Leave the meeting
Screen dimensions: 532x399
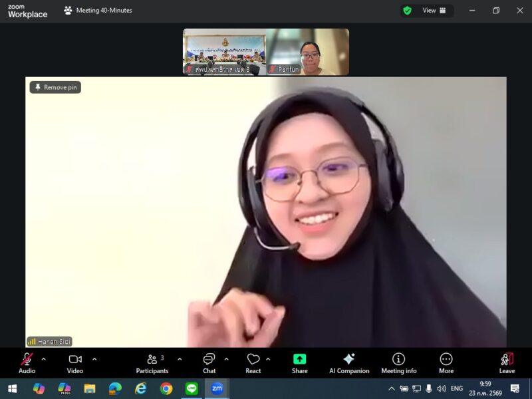507,363
